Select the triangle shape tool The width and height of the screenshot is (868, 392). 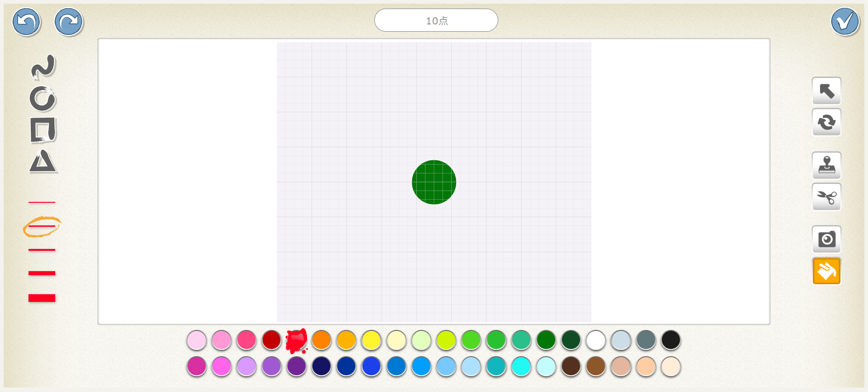click(x=43, y=162)
